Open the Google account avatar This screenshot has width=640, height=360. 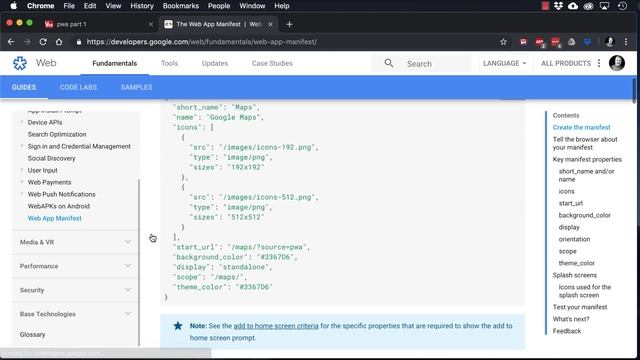tap(617, 63)
